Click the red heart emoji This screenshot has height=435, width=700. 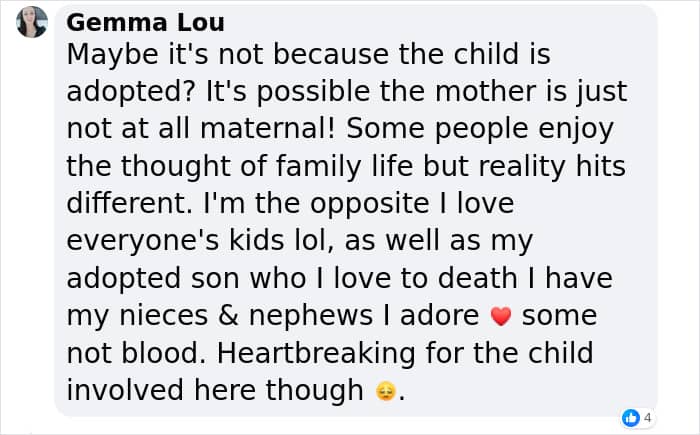click(x=502, y=317)
